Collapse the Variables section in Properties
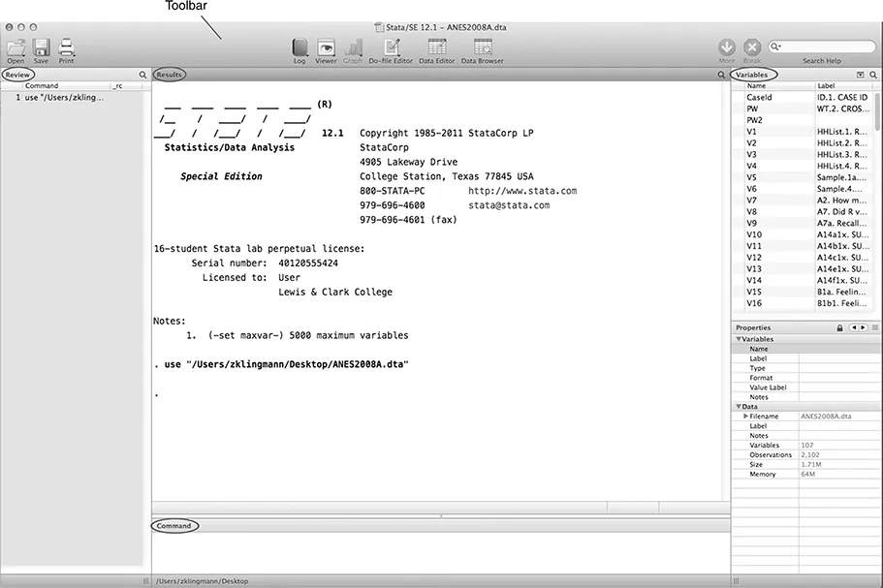 [738, 339]
